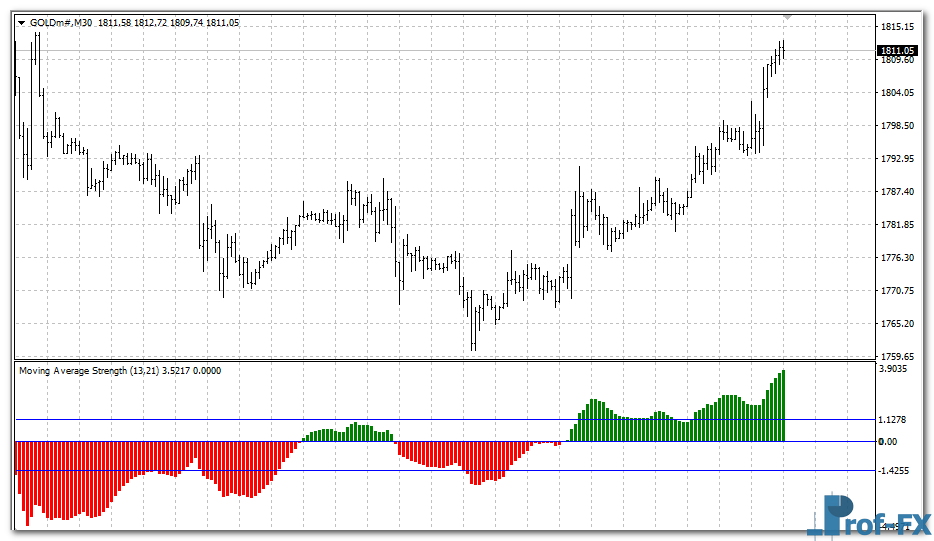The width and height of the screenshot is (934, 541).
Task: Click the 1.1278 indicator level label
Action: pos(895,420)
